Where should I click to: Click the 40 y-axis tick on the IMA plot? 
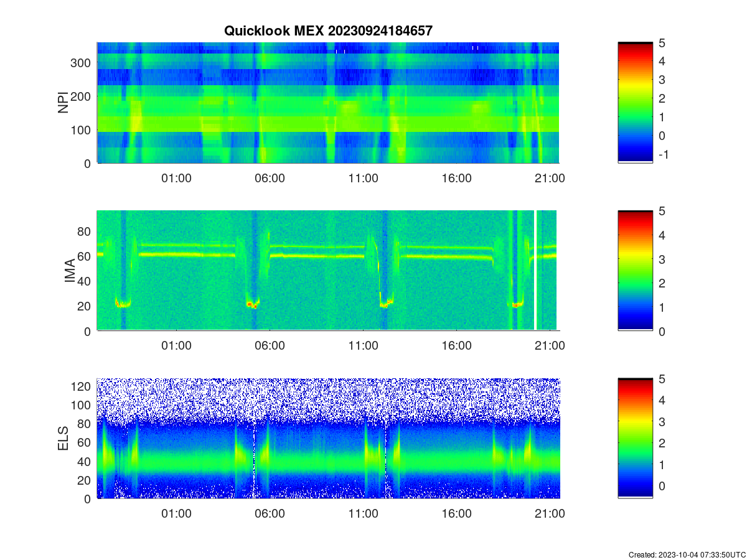pyautogui.click(x=85, y=281)
